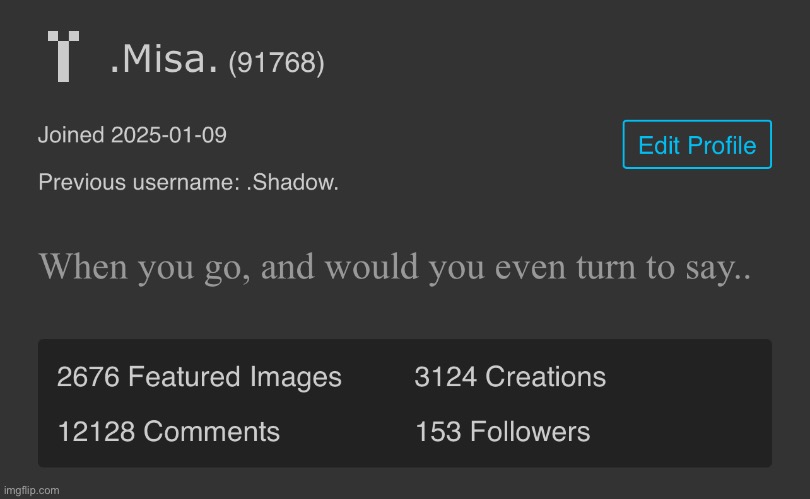The width and height of the screenshot is (810, 499).
Task: Click the pixelated T-shaped user icon
Action: (x=64, y=56)
